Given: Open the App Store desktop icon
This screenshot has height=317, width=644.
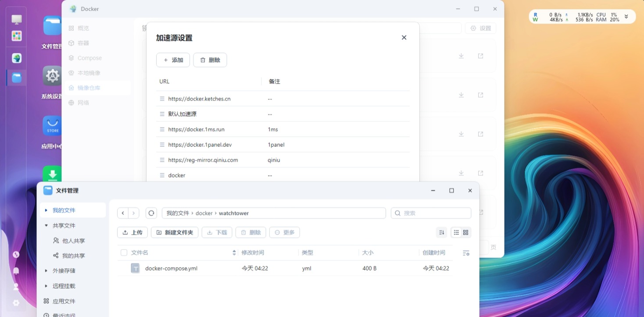Looking at the screenshot, I should (53, 126).
